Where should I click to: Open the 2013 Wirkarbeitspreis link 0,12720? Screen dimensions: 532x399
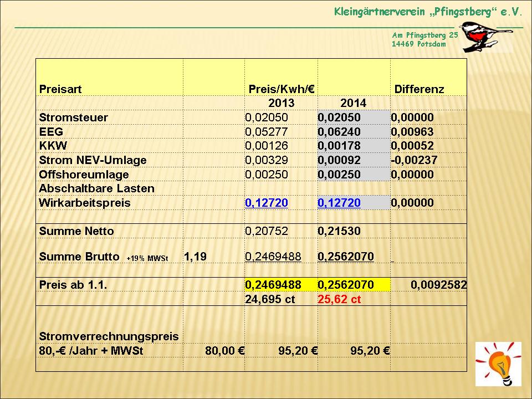click(x=267, y=203)
